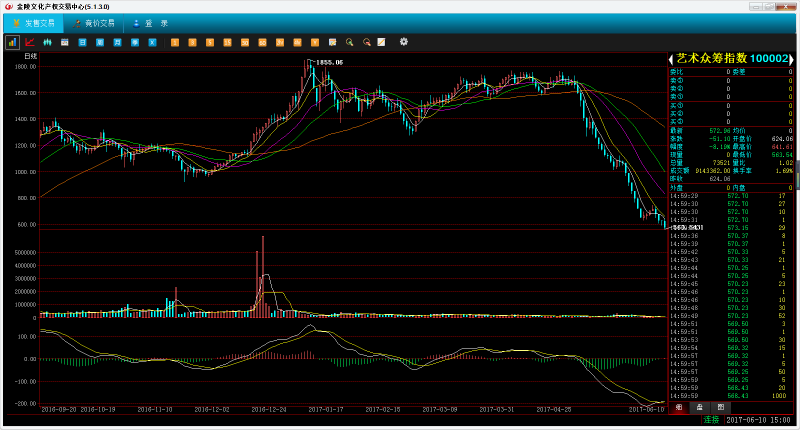
Task: Select the orange 60-minute period icon
Action: (x=262, y=42)
